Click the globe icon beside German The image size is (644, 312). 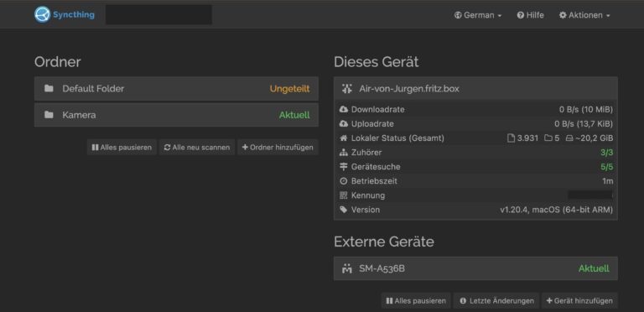[458, 15]
